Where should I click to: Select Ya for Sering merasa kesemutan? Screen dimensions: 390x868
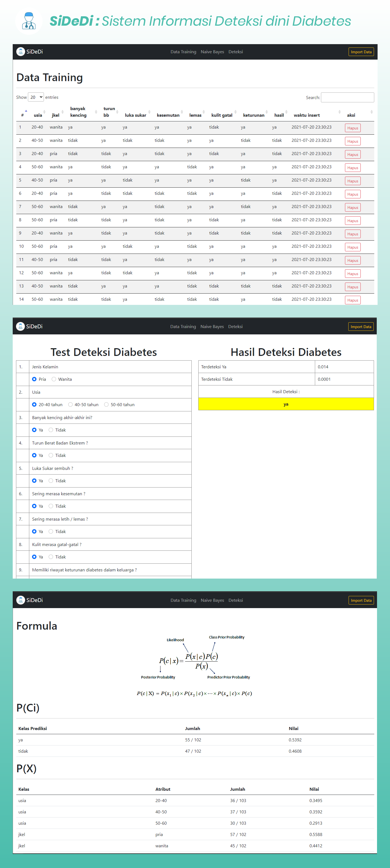(34, 506)
